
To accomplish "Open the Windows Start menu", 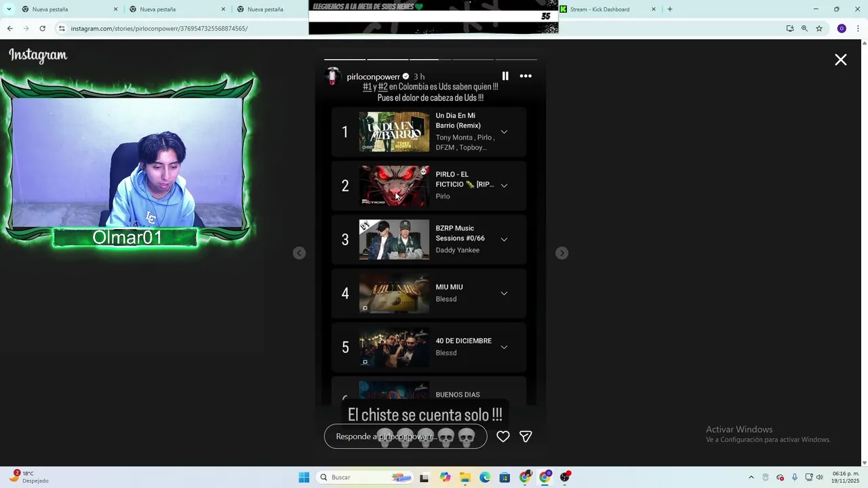I will [304, 477].
